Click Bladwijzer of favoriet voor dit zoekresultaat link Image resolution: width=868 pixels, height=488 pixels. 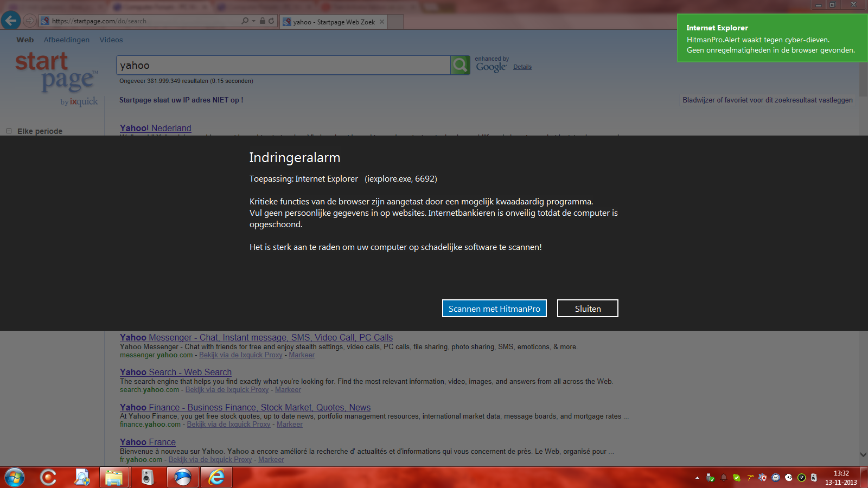coord(768,100)
